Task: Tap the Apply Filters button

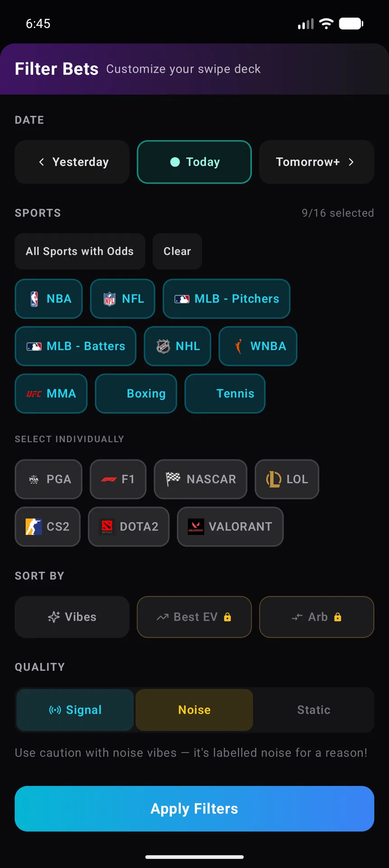Action: point(194,809)
